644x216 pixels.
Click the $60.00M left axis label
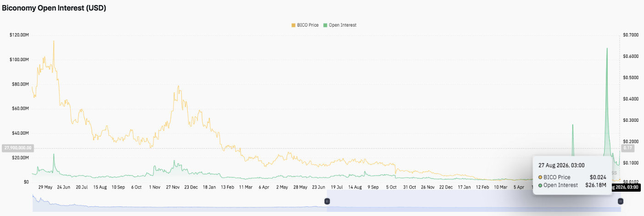(21, 108)
